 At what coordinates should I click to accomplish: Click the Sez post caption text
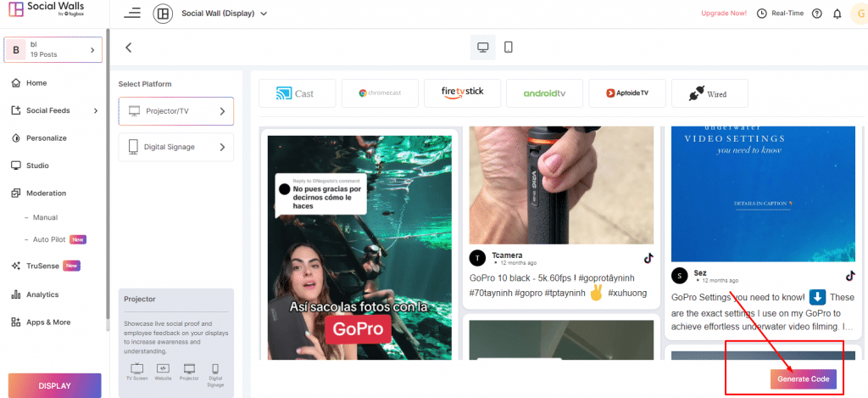click(x=764, y=312)
